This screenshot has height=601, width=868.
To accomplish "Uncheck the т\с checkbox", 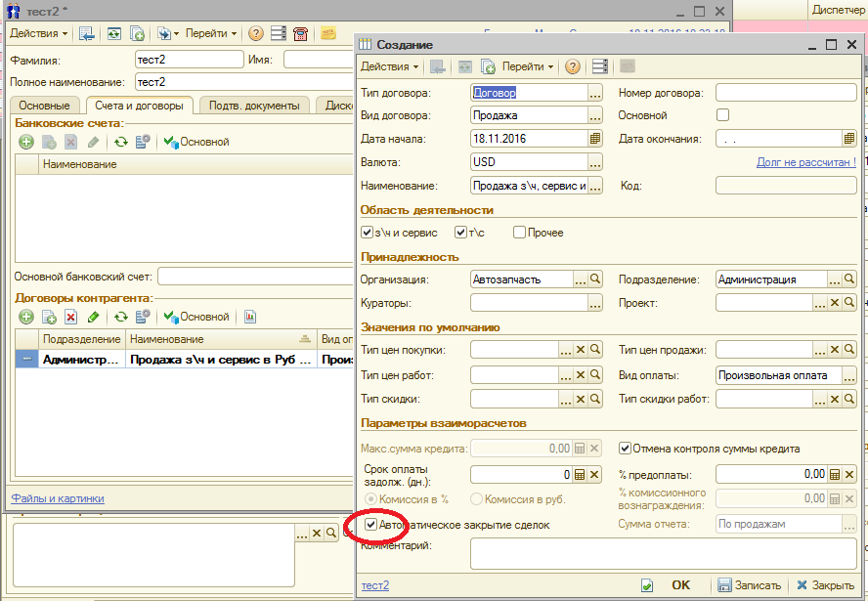I will pos(460,233).
